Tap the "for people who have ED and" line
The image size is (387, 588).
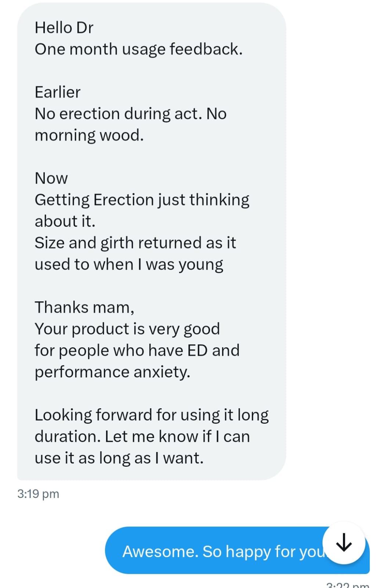[x=137, y=350]
